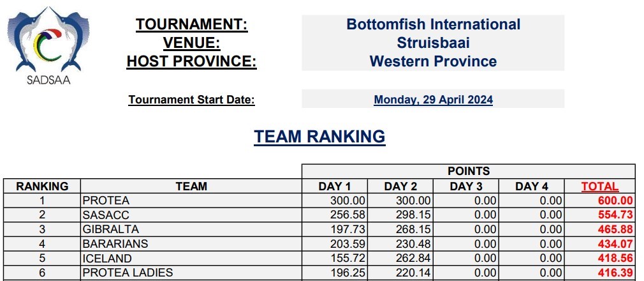
Task: Open the Monday, 29 April 2024 date link
Action: coord(433,100)
